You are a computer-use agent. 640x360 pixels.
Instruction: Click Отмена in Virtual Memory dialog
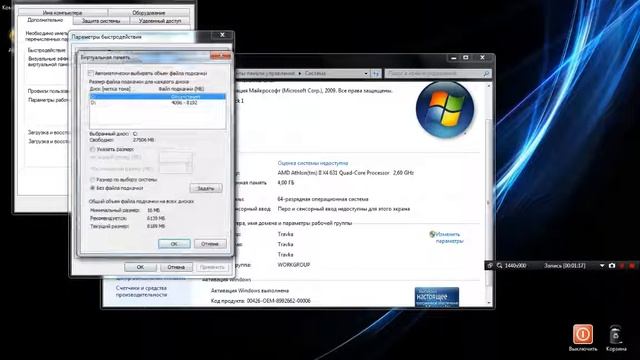point(210,244)
